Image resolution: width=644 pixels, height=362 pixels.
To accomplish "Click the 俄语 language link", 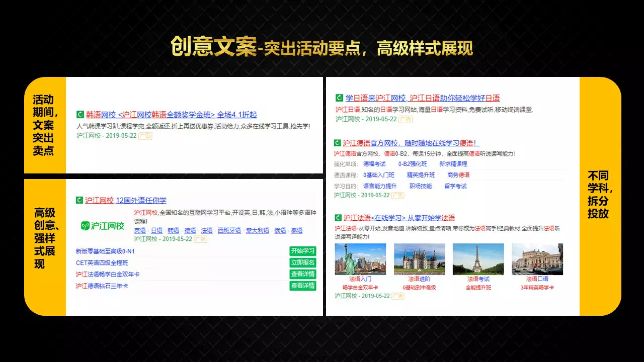I will pos(280,231).
